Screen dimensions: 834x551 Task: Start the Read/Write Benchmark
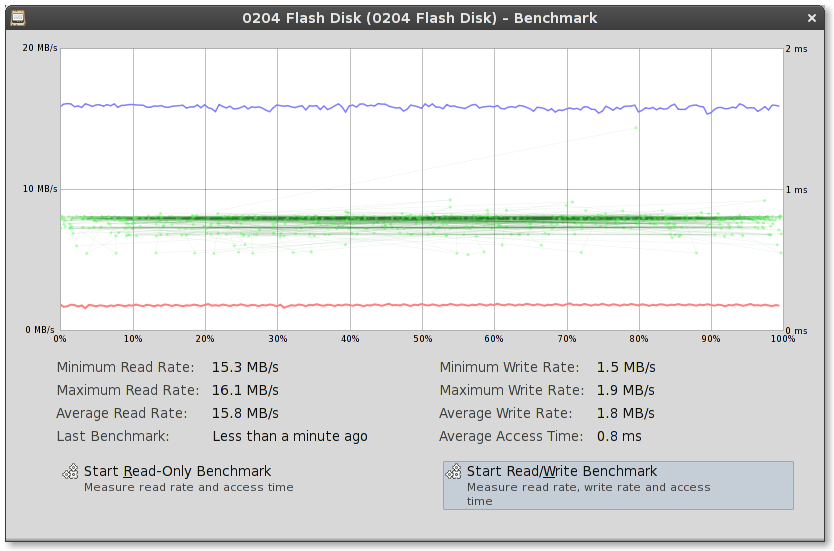[618, 486]
